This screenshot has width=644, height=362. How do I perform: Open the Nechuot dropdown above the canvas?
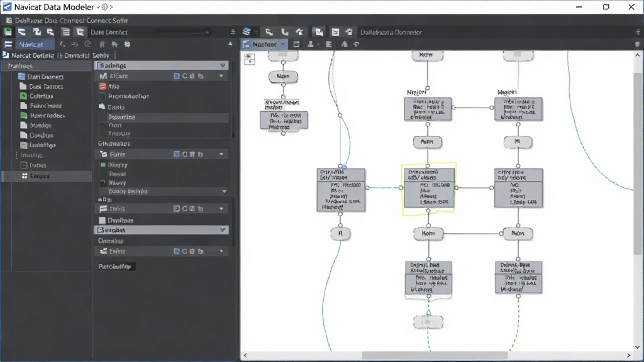pos(282,45)
